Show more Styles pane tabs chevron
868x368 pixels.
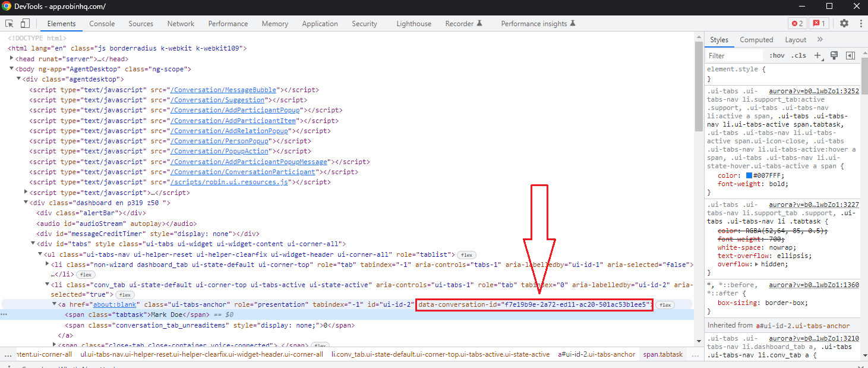click(x=820, y=40)
